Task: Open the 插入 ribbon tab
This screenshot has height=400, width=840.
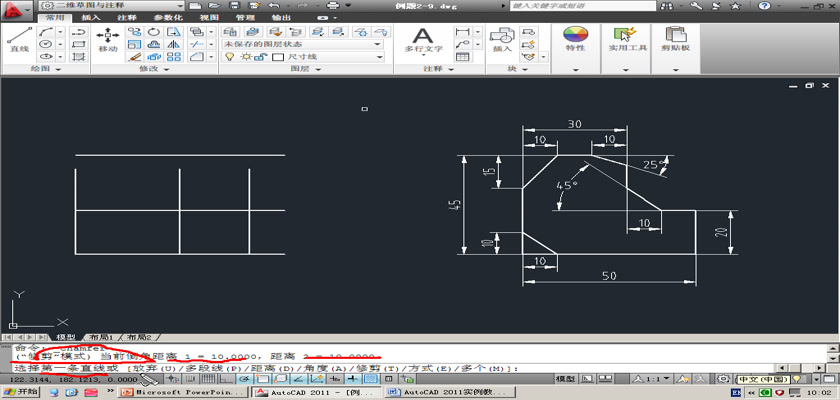Action: click(91, 17)
